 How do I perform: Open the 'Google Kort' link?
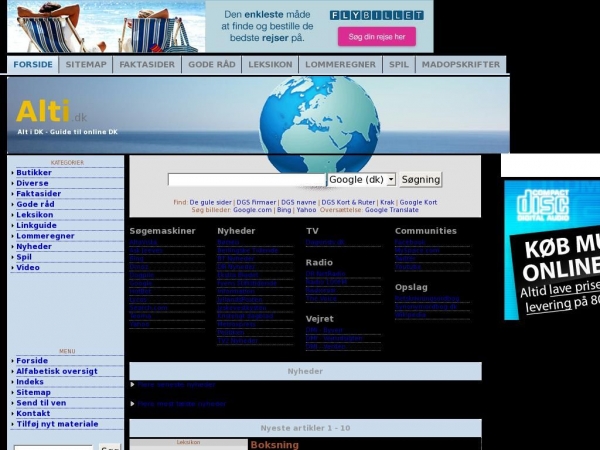(x=418, y=202)
